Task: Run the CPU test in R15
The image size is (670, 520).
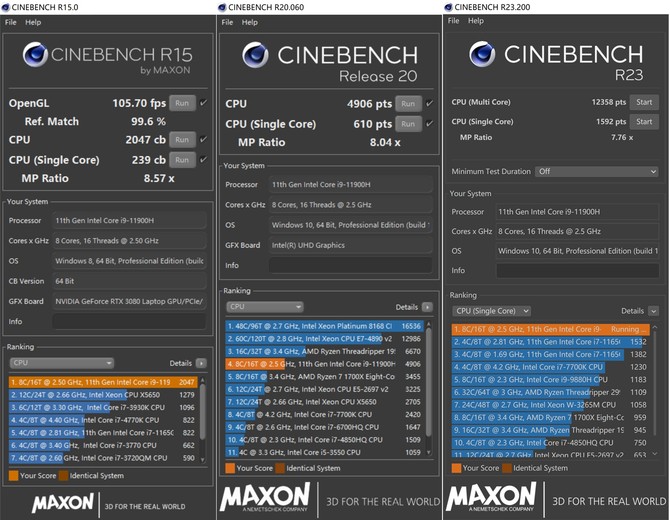Action: (x=182, y=140)
